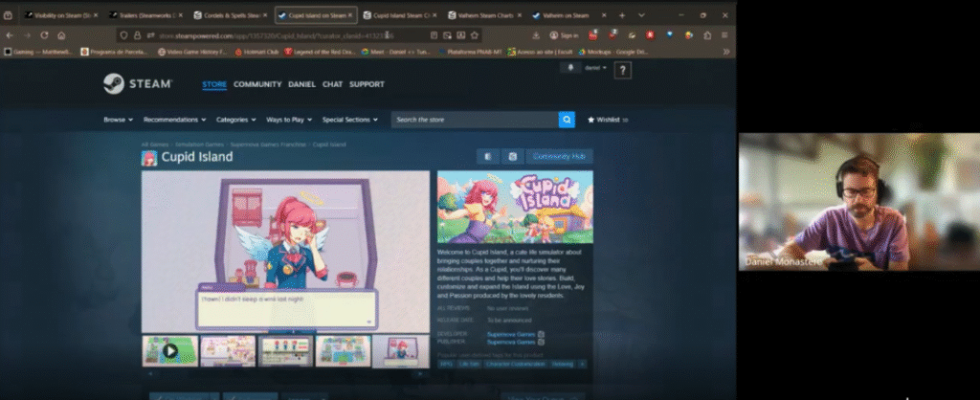Click the question mark help icon
Viewport: 980px width, 400px height.
tap(622, 70)
